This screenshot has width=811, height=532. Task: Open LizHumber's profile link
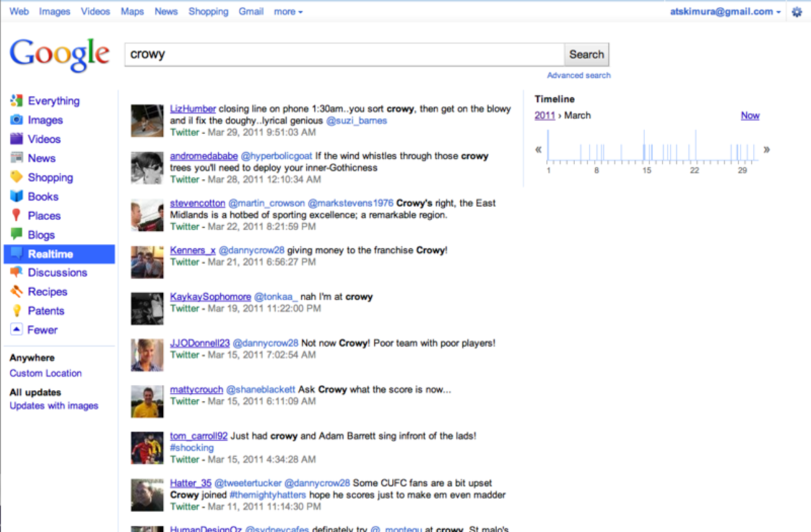193,109
